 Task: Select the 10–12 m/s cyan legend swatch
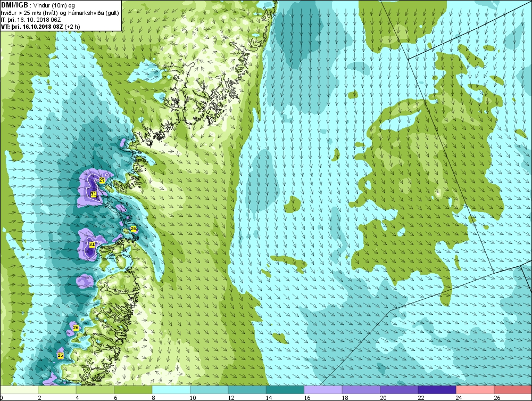209,390
